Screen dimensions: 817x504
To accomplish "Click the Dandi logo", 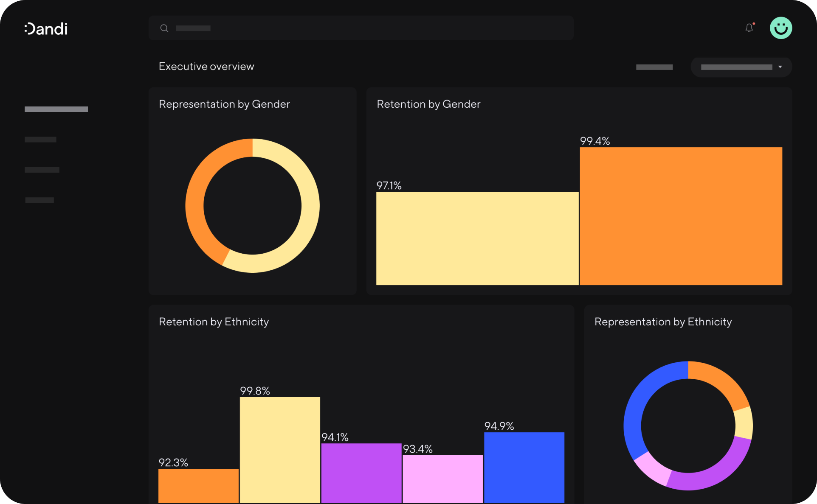I will (x=46, y=29).
